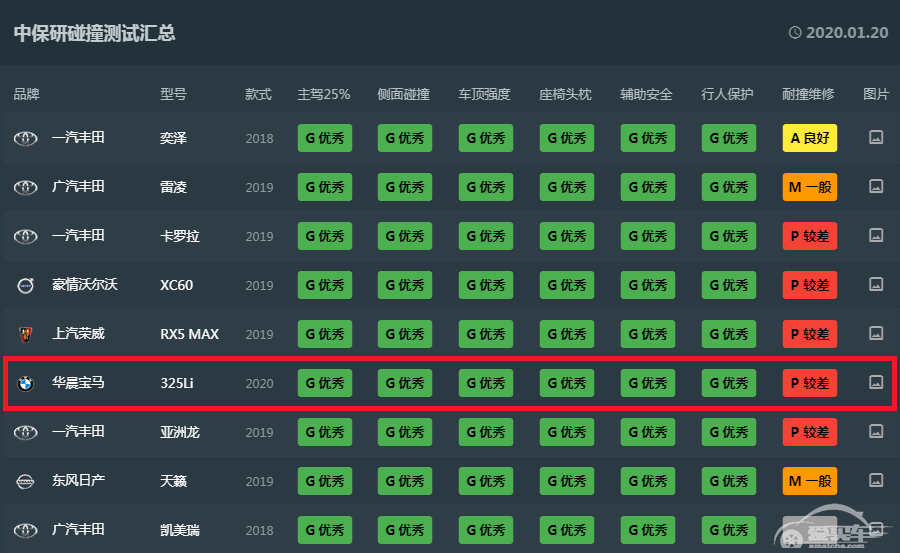900x553 pixels.
Task: Click the orange M 一般 rating for 雷凌
Action: point(809,187)
